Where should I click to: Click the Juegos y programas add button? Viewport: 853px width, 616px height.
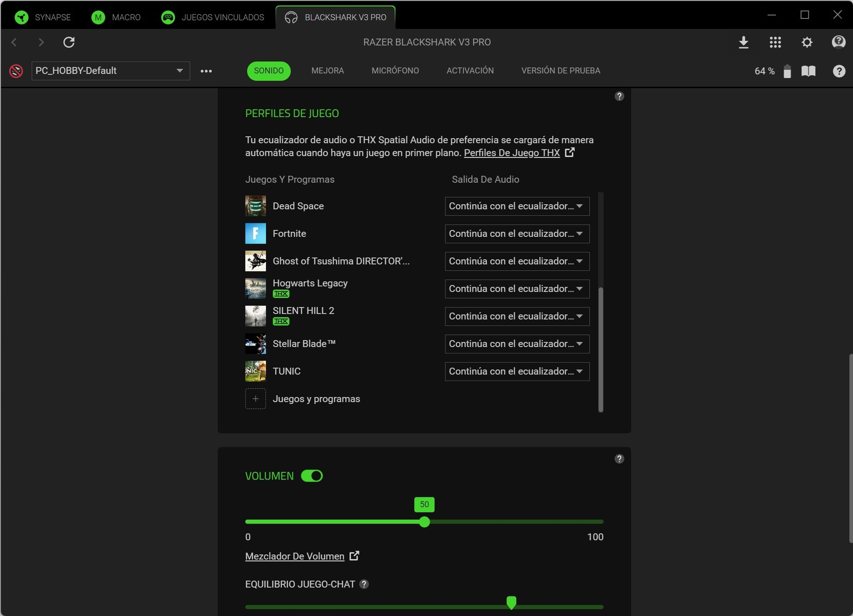(255, 399)
